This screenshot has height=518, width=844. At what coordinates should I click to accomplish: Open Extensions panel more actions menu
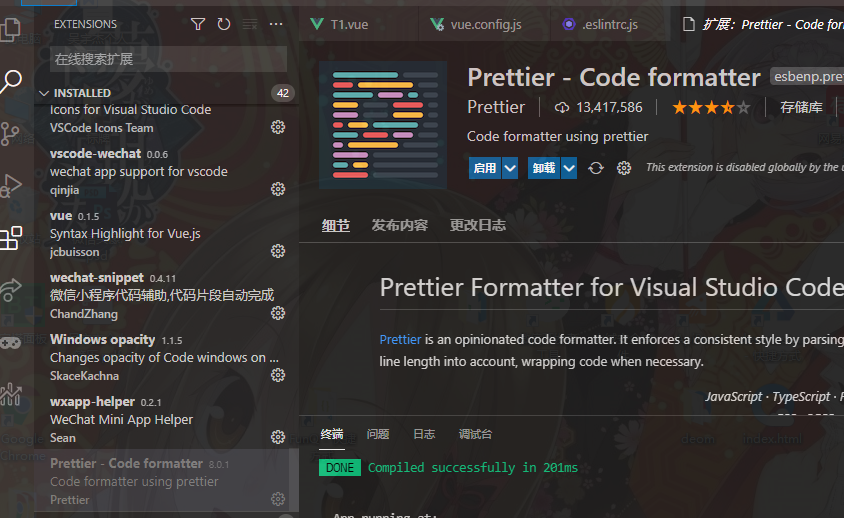click(276, 24)
